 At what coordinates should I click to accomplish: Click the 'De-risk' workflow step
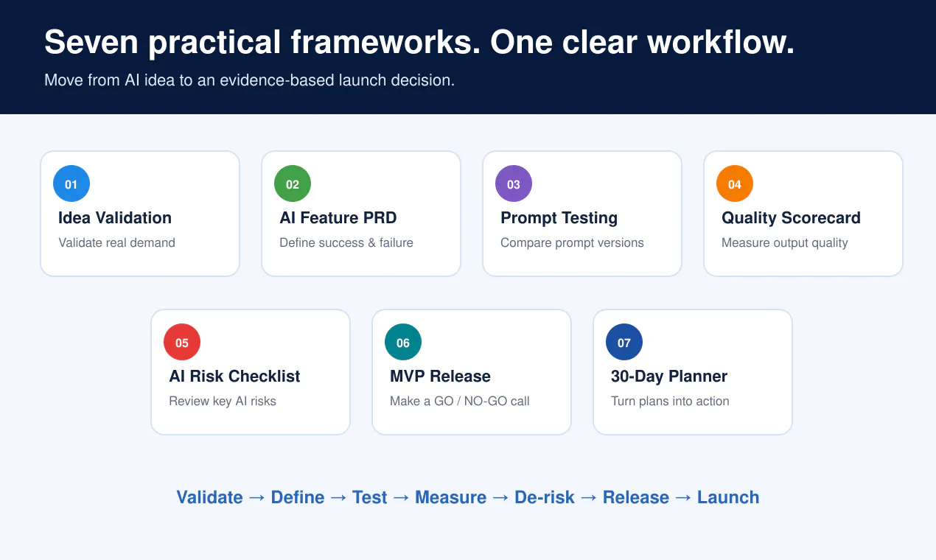[545, 497]
